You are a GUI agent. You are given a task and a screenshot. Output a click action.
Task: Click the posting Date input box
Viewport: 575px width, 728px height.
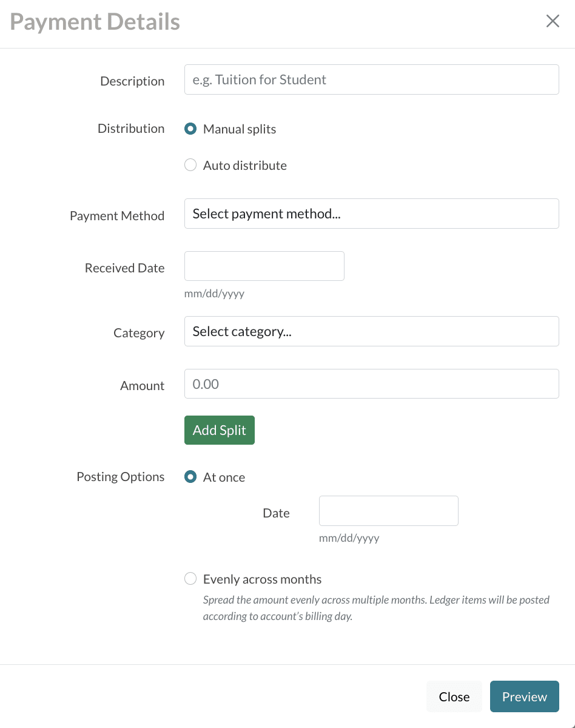(388, 511)
